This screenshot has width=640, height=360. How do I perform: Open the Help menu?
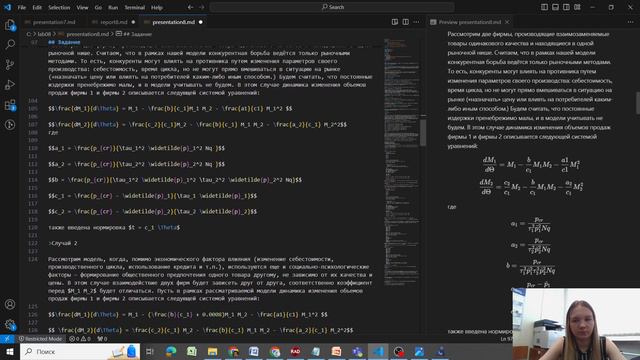point(157,7)
